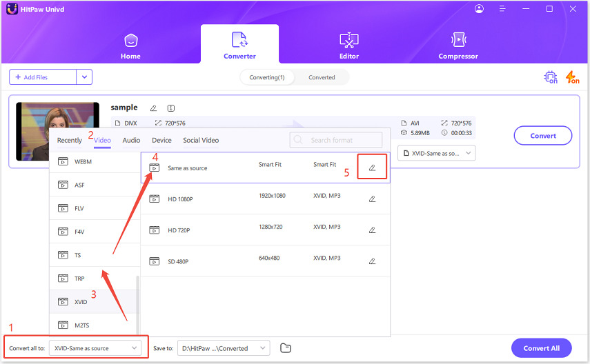Viewport: 590px width, 364px height.
Task: Select the Same as source preset
Action: (x=265, y=168)
